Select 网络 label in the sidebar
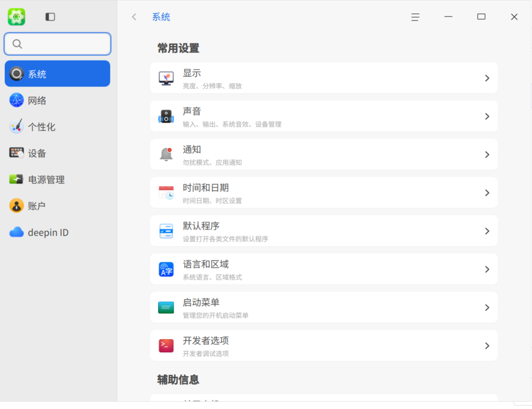Viewport: 532px width, 409px height. point(37,100)
